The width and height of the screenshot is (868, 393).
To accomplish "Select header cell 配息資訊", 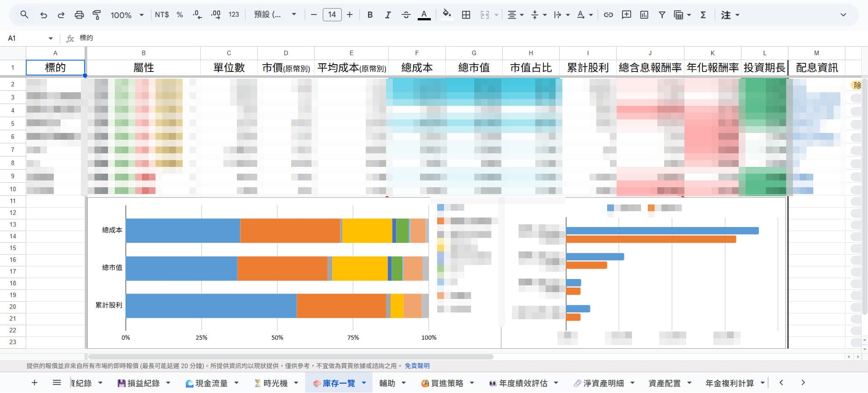I will tap(816, 68).
